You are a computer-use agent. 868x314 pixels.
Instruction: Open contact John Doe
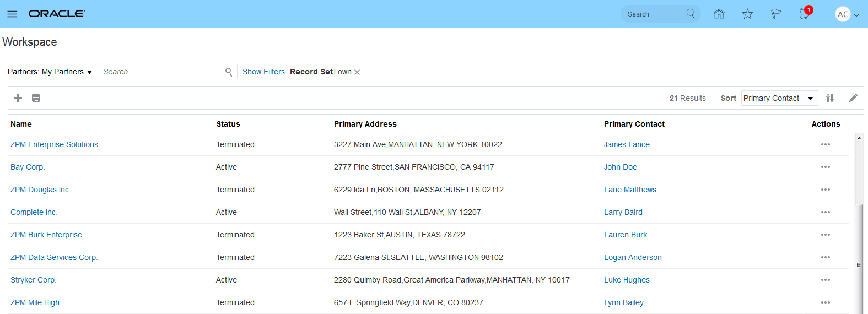tap(621, 167)
